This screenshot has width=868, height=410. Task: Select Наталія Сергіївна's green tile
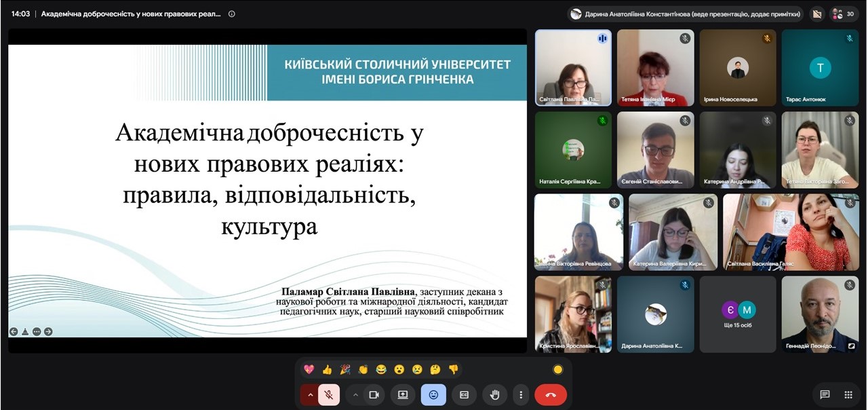pos(573,150)
